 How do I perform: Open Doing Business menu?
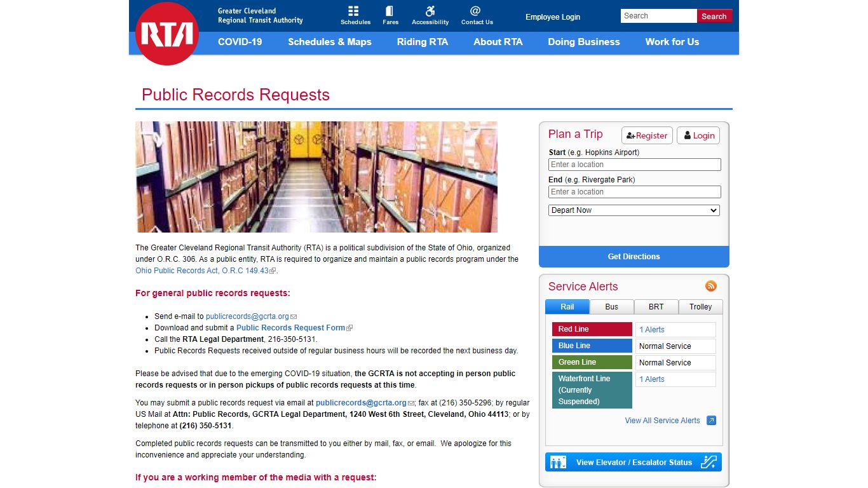[584, 42]
